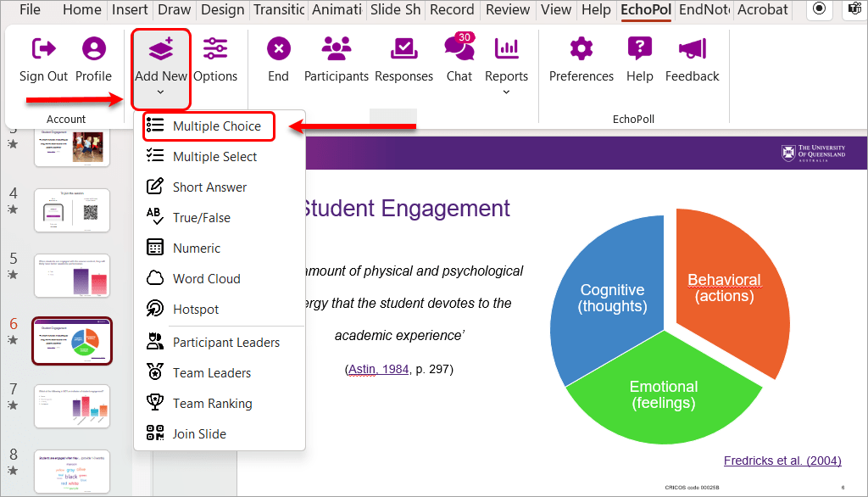Switch to the Record tab
The image size is (868, 497).
[x=452, y=9]
